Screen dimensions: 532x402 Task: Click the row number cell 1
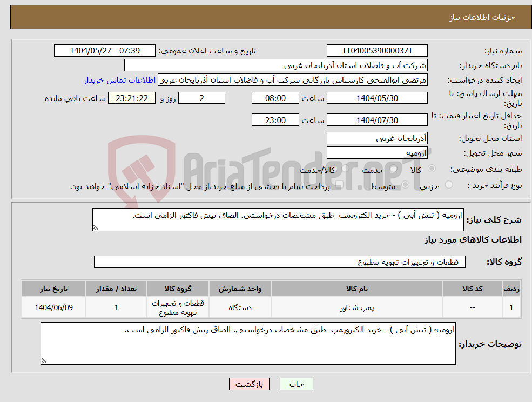tap(511, 307)
